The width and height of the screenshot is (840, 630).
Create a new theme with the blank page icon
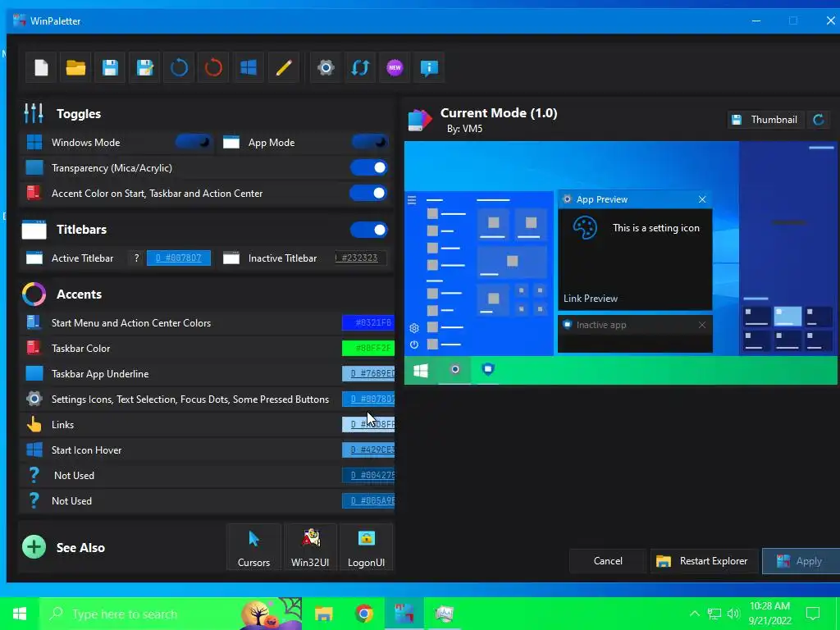41,67
